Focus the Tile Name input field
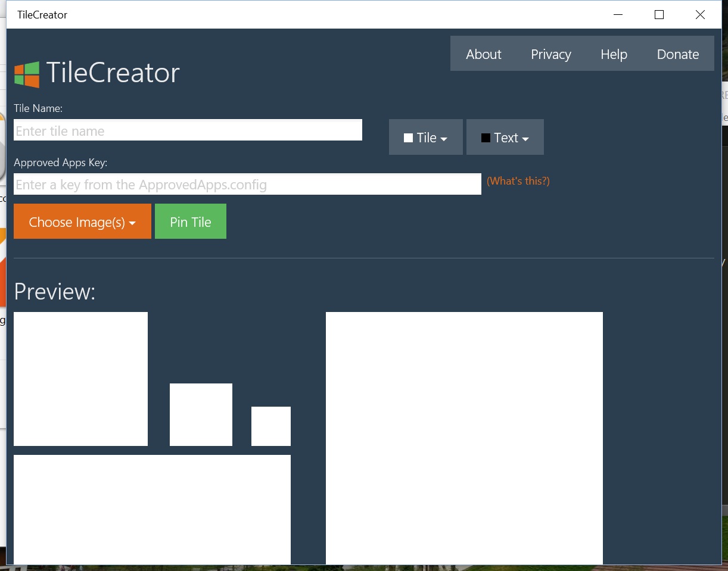Screen dimensions: 728x571 tap(188, 130)
